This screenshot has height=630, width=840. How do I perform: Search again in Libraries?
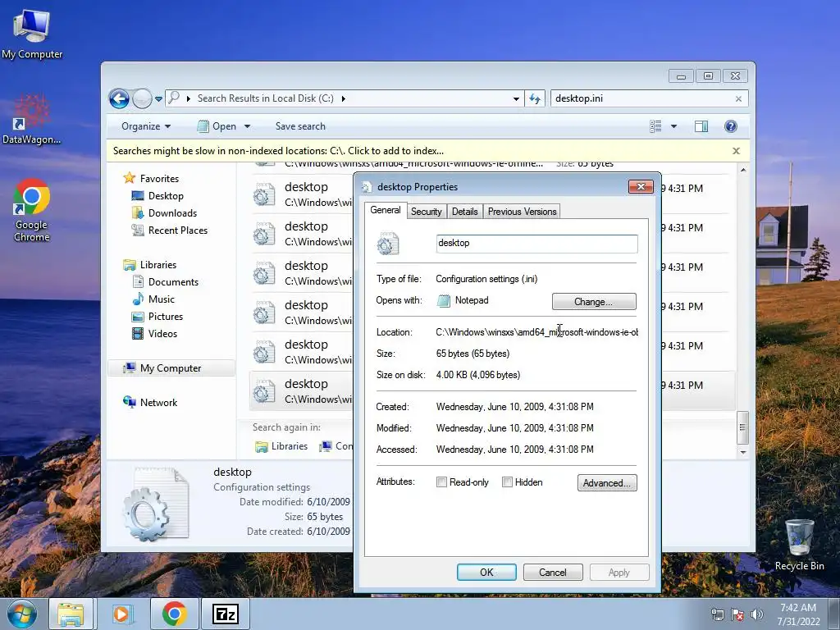coord(282,446)
